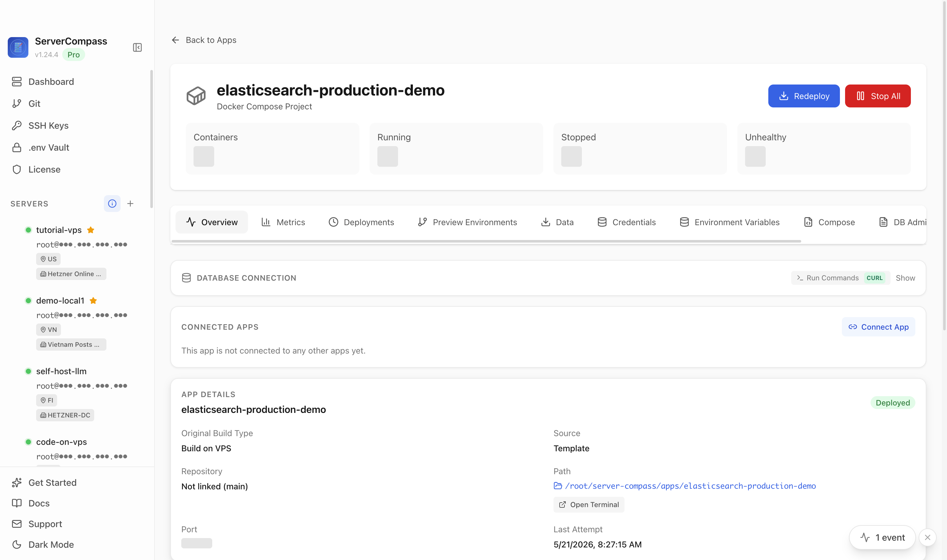Collapse the sidebar panel icon
The height and width of the screenshot is (560, 947).
click(137, 47)
